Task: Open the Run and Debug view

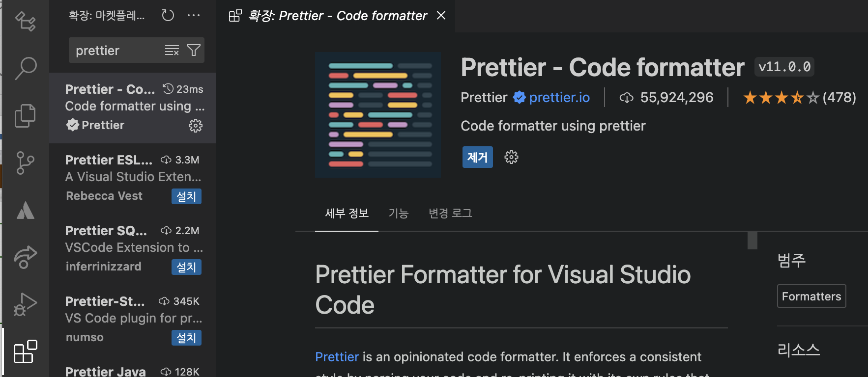Action: (26, 304)
